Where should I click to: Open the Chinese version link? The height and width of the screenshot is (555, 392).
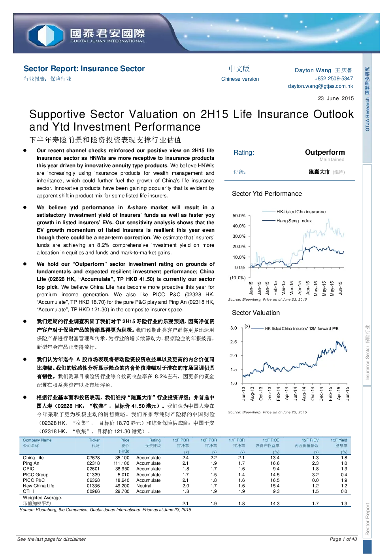(240, 79)
